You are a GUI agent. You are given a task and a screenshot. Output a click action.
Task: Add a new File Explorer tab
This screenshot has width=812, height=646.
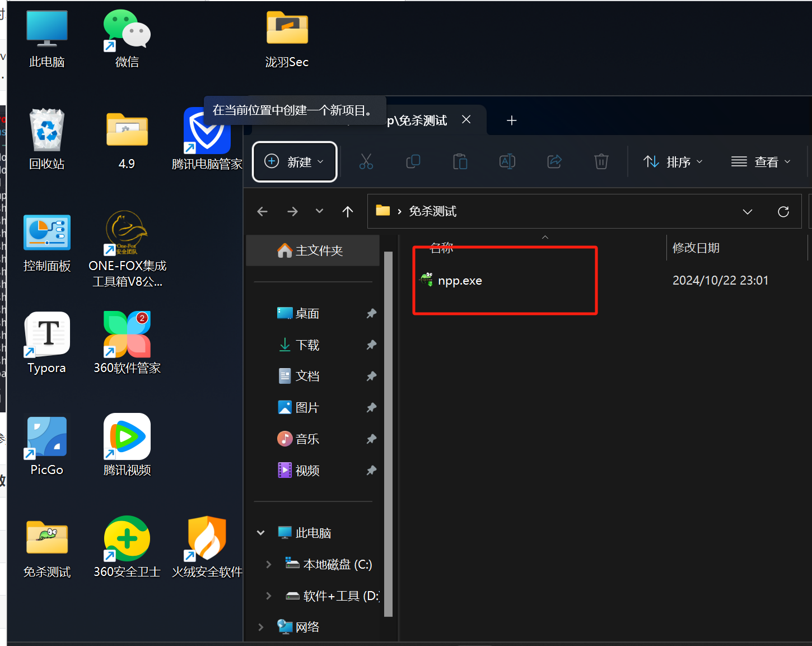(511, 120)
